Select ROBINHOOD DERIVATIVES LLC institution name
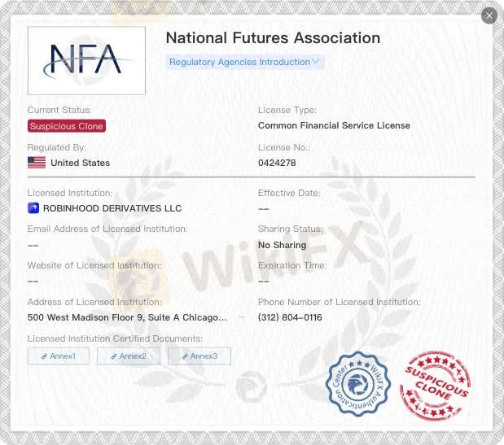 (112, 208)
